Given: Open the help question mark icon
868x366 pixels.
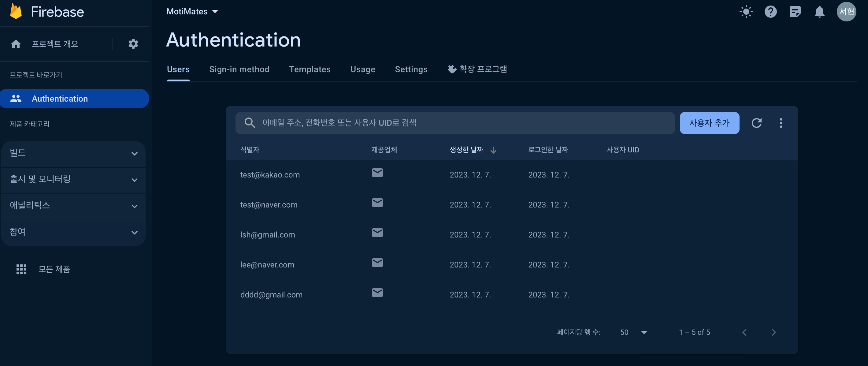Looking at the screenshot, I should point(770,12).
